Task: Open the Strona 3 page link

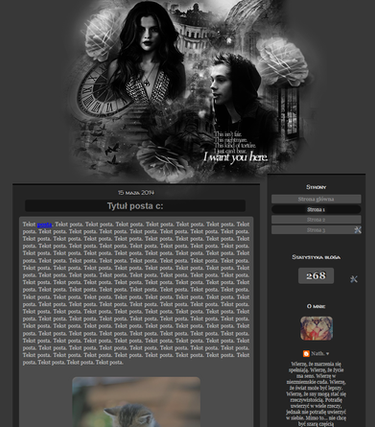Action: click(x=316, y=230)
